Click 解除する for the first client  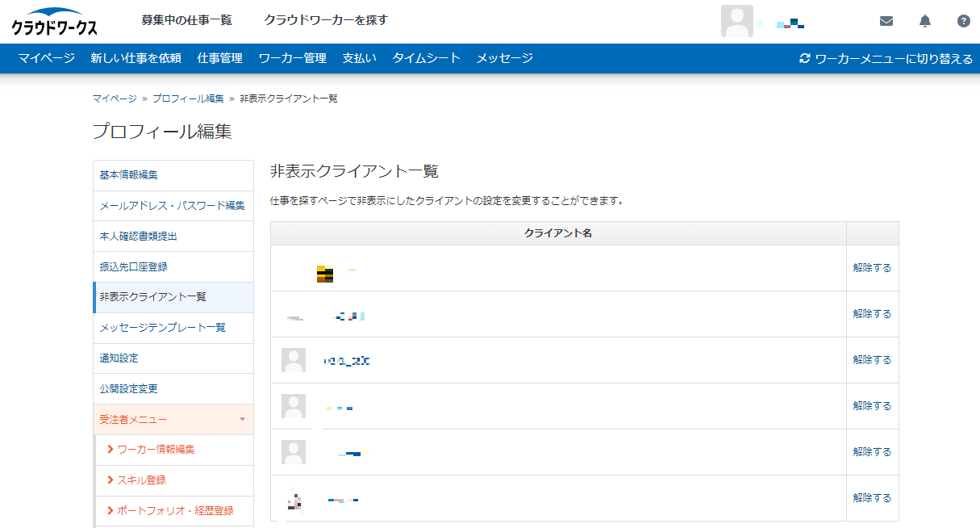click(x=872, y=268)
